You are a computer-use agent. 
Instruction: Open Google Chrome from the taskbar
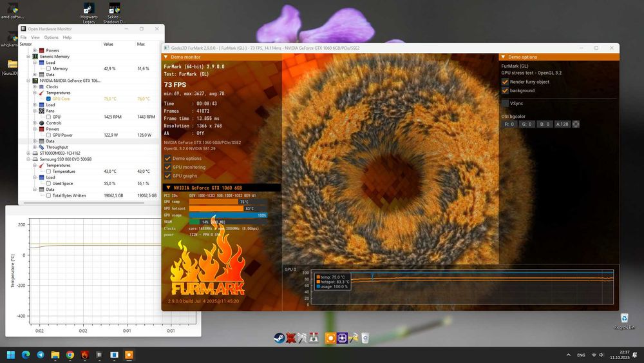pyautogui.click(x=70, y=355)
